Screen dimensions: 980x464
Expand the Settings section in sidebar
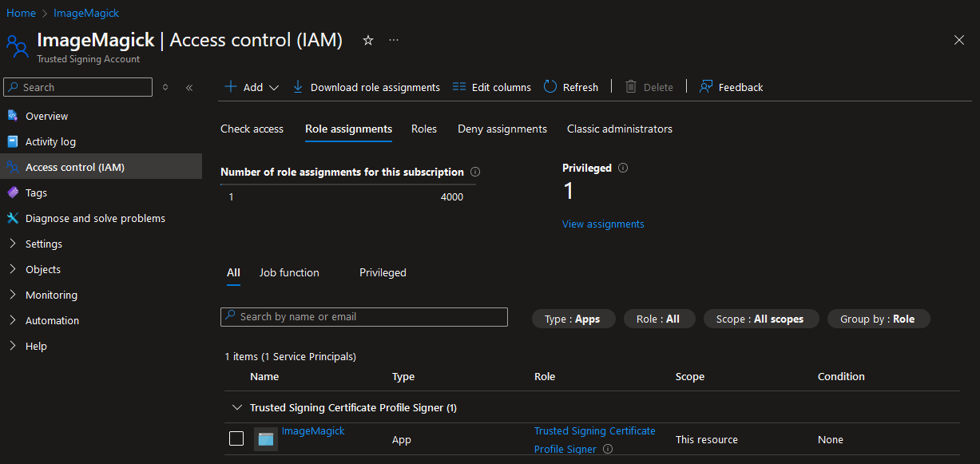(x=43, y=244)
